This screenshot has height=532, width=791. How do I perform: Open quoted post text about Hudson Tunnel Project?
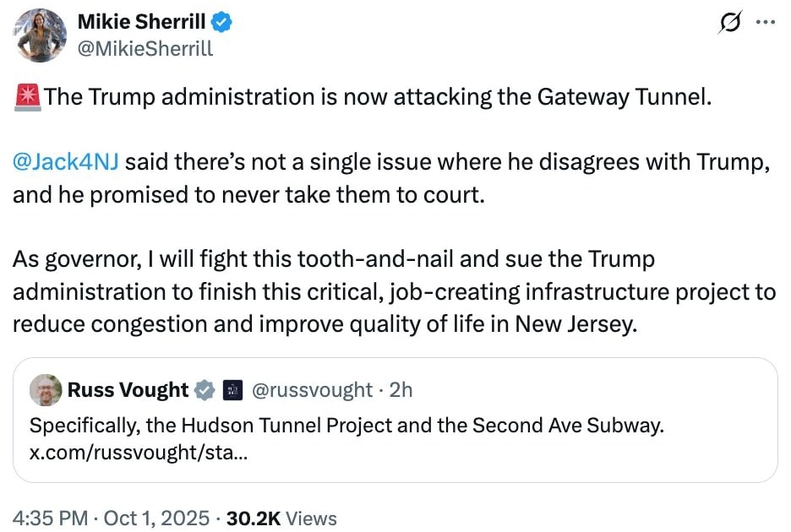pyautogui.click(x=346, y=426)
